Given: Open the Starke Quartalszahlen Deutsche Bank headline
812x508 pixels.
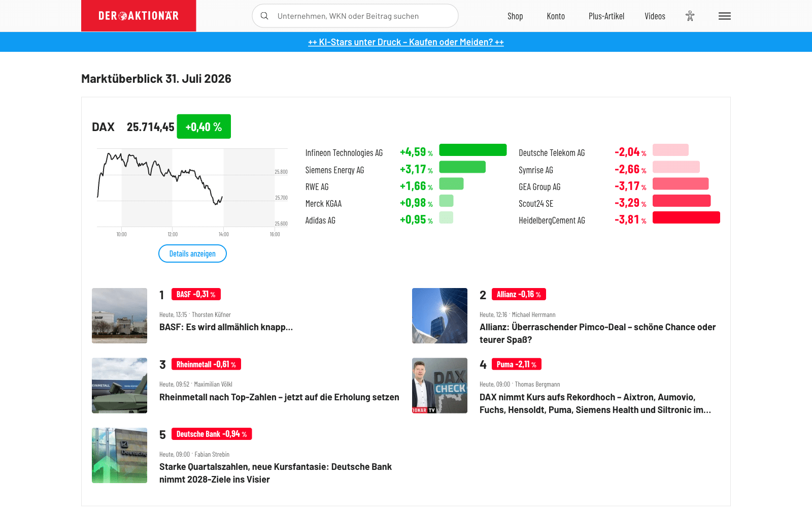Looking at the screenshot, I should 276,473.
